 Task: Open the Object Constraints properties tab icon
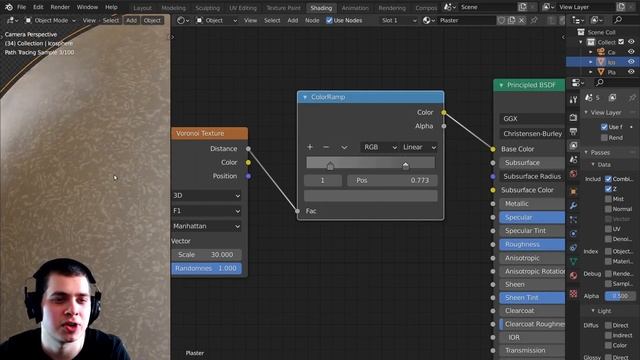[573, 247]
